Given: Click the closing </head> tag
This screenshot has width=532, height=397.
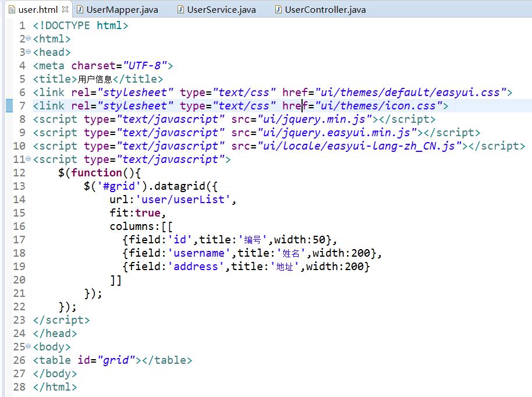Looking at the screenshot, I should [x=55, y=334].
